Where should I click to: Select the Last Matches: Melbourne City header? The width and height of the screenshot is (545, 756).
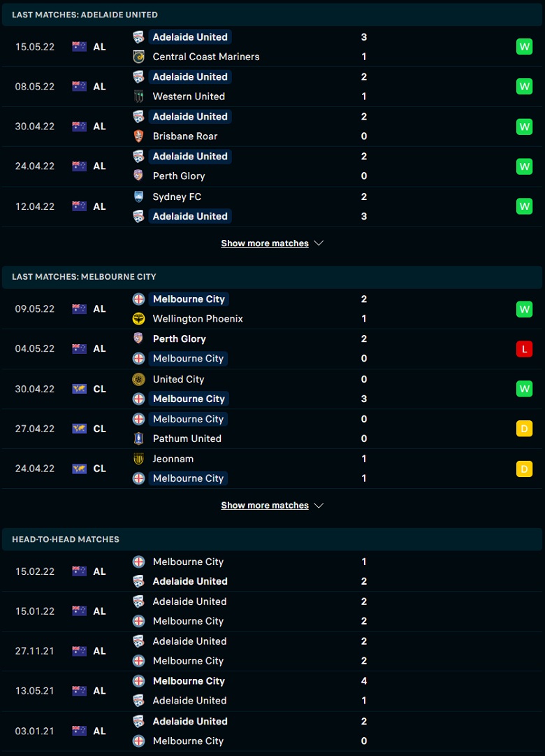point(84,277)
